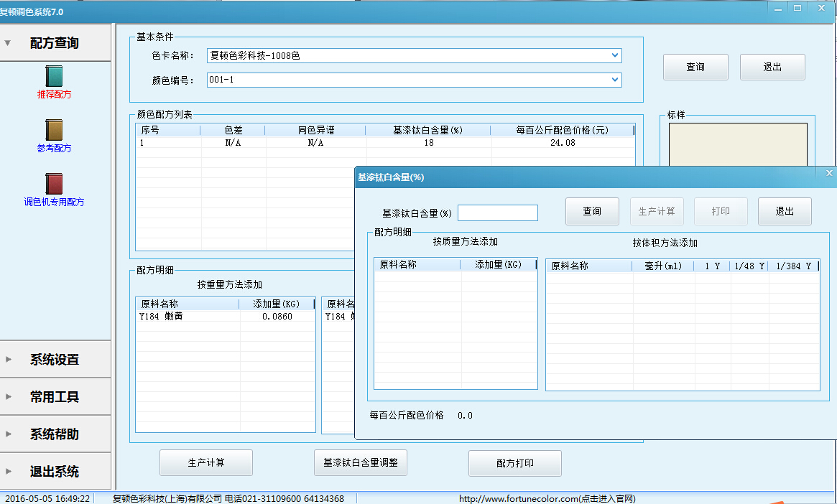This screenshot has height=504, width=837.
Task: Open the 颜色编号 dropdown list
Action: [615, 80]
